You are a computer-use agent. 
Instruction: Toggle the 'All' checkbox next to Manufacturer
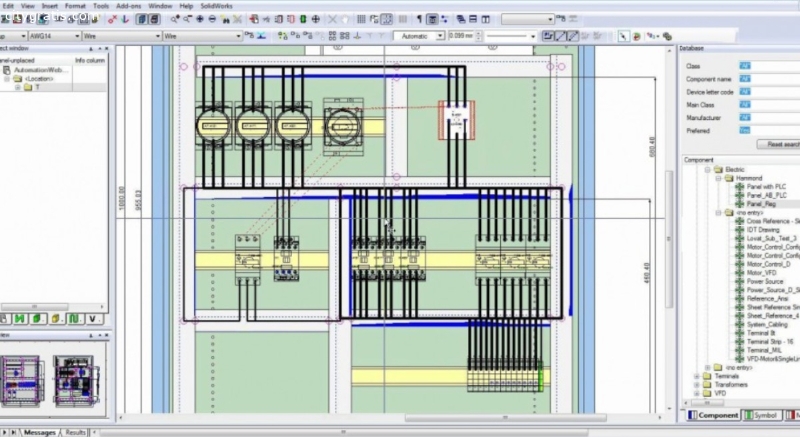[x=745, y=117]
